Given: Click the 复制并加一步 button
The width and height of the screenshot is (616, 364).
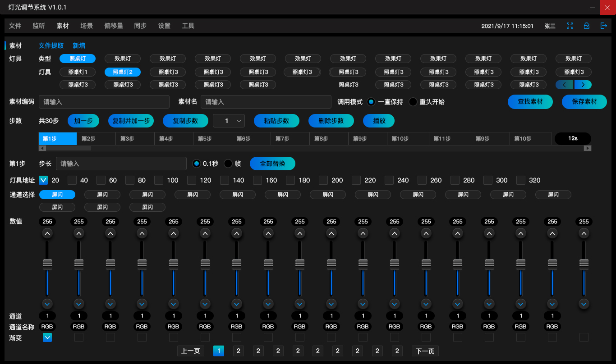Looking at the screenshot, I should click(131, 121).
